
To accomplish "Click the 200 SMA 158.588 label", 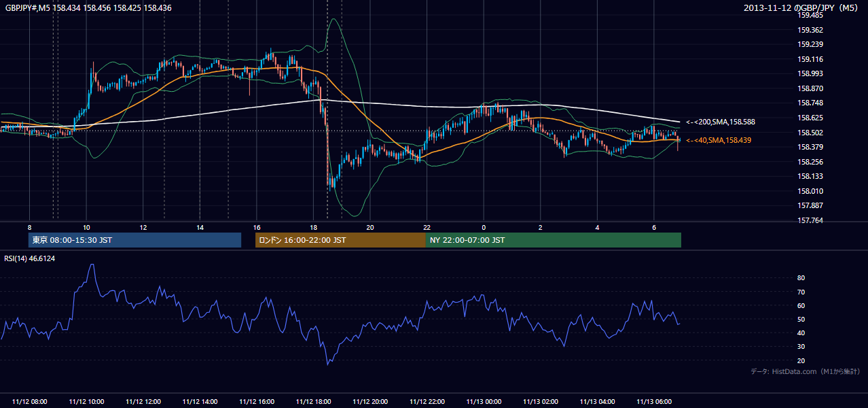I will click(720, 122).
